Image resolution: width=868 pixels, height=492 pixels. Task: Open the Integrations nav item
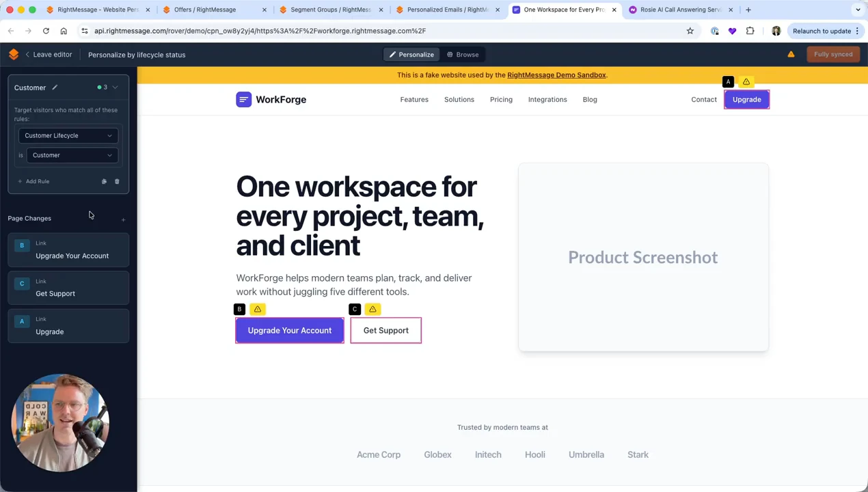coord(547,100)
